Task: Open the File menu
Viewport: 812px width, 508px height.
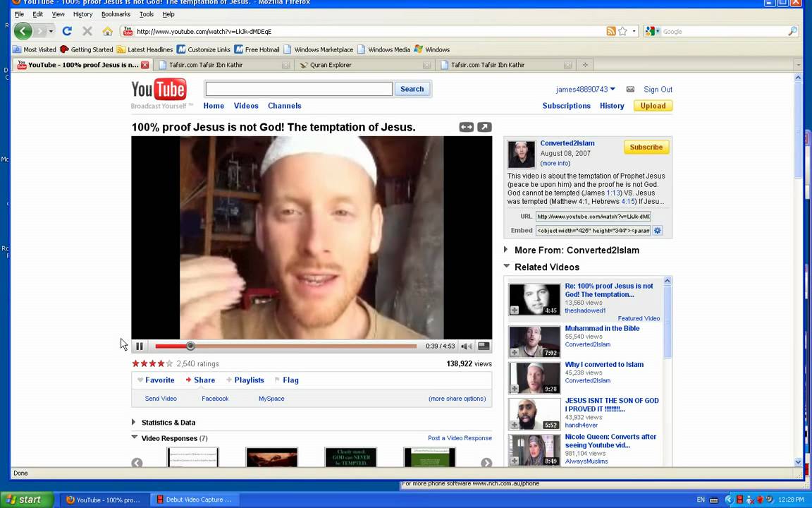Action: tap(19, 14)
